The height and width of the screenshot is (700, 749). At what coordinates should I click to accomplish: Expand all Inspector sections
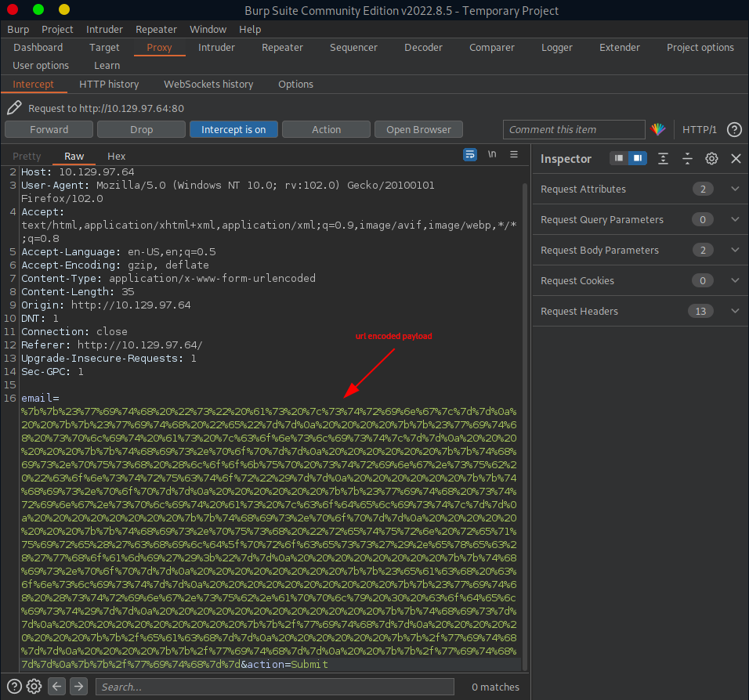click(663, 158)
